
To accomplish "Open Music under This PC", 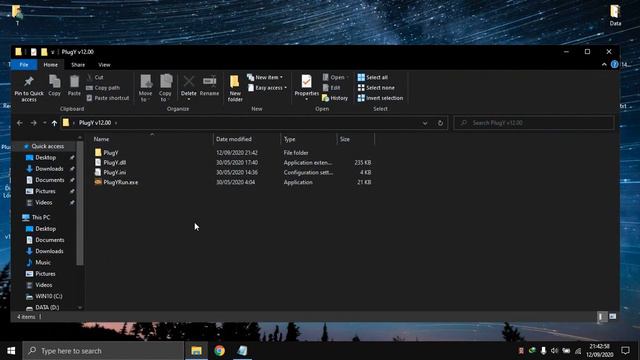I will tap(43, 262).
